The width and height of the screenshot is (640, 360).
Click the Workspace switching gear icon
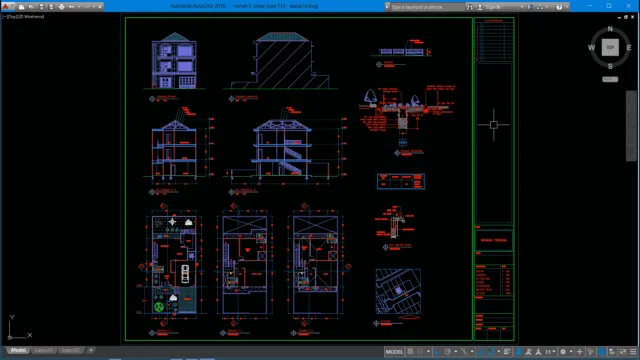pyautogui.click(x=563, y=352)
